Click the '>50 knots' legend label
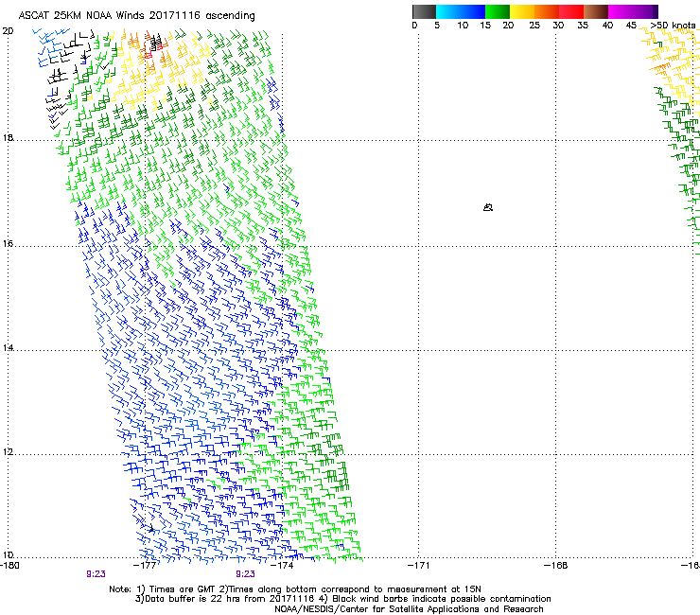This screenshot has width=700, height=615. coord(674,26)
